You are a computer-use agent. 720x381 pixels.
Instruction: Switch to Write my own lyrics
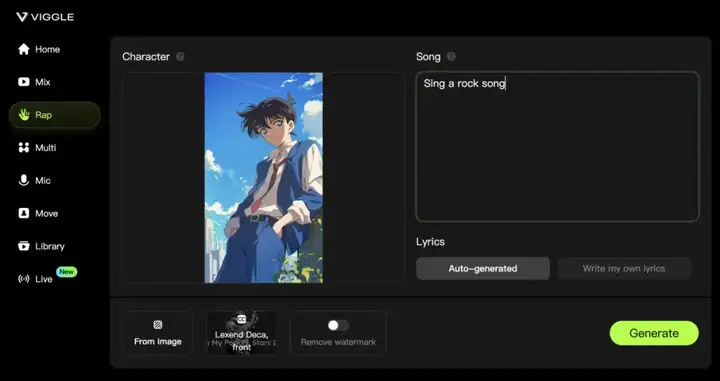pos(624,269)
